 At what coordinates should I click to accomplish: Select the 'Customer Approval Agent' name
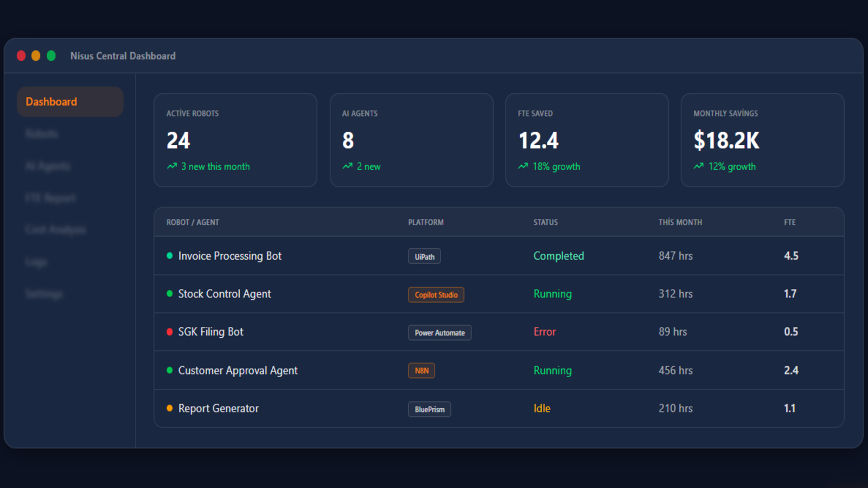[x=238, y=370]
